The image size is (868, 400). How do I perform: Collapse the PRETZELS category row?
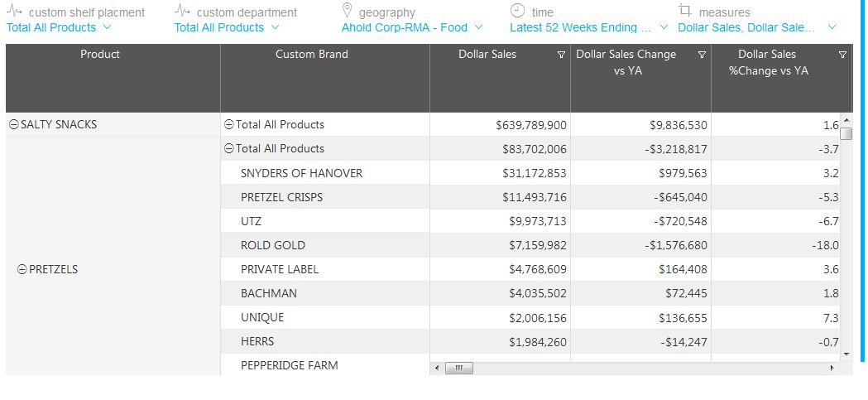pos(22,270)
